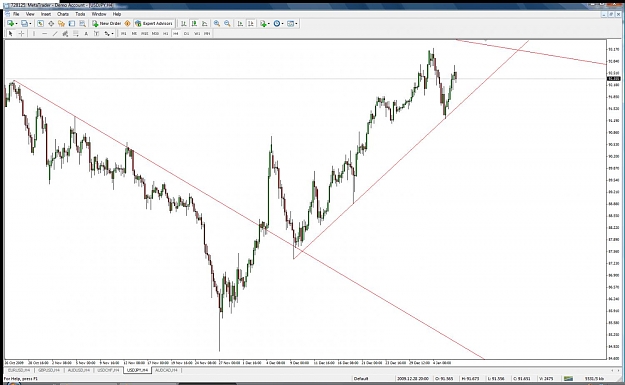Switch to H1 timeframe
The height and width of the screenshot is (385, 625).
[165, 33]
